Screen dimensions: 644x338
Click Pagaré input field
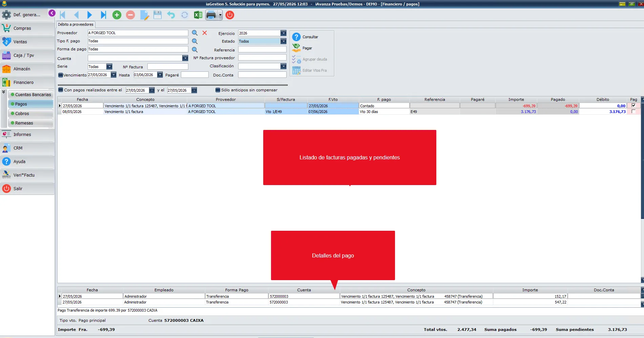pyautogui.click(x=195, y=75)
